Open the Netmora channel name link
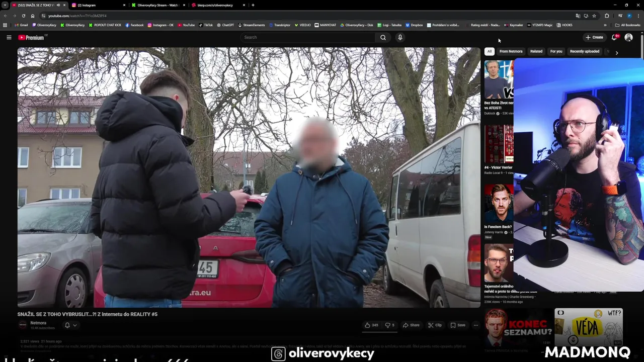This screenshot has height=362, width=644. (38, 323)
